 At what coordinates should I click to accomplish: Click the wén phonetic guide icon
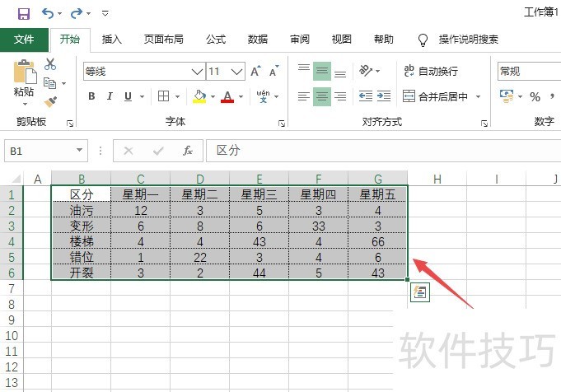[x=263, y=96]
